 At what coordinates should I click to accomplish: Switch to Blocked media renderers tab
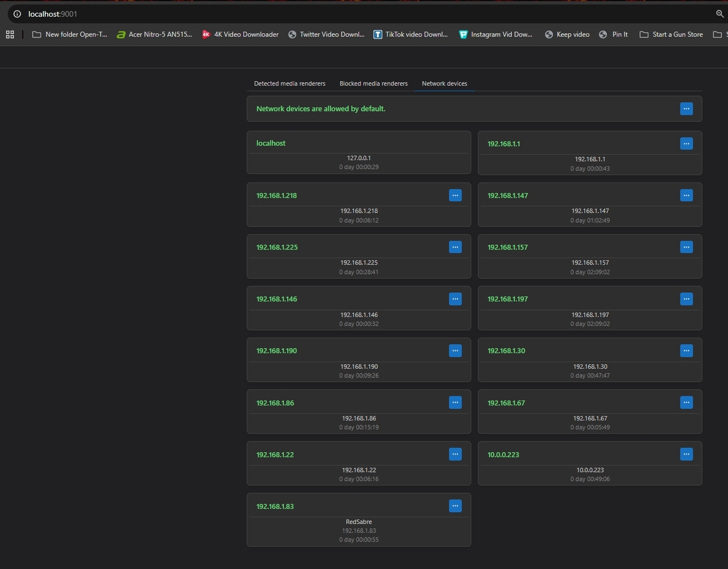click(373, 83)
